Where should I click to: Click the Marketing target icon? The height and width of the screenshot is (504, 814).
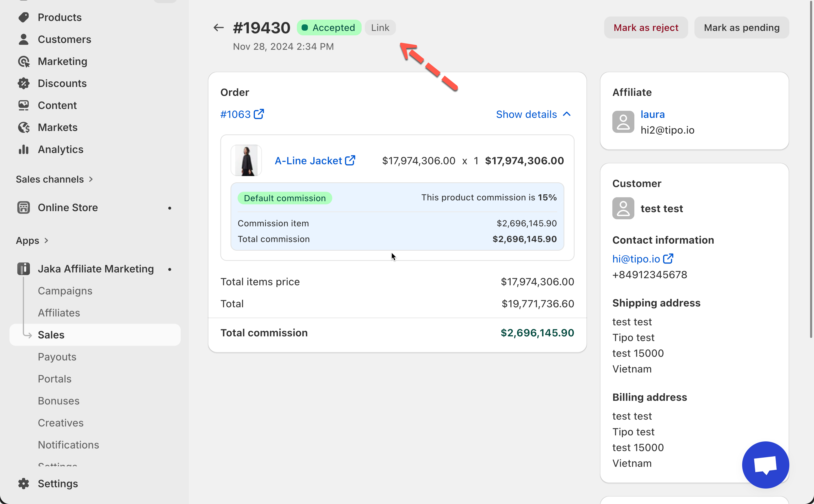tap(24, 61)
